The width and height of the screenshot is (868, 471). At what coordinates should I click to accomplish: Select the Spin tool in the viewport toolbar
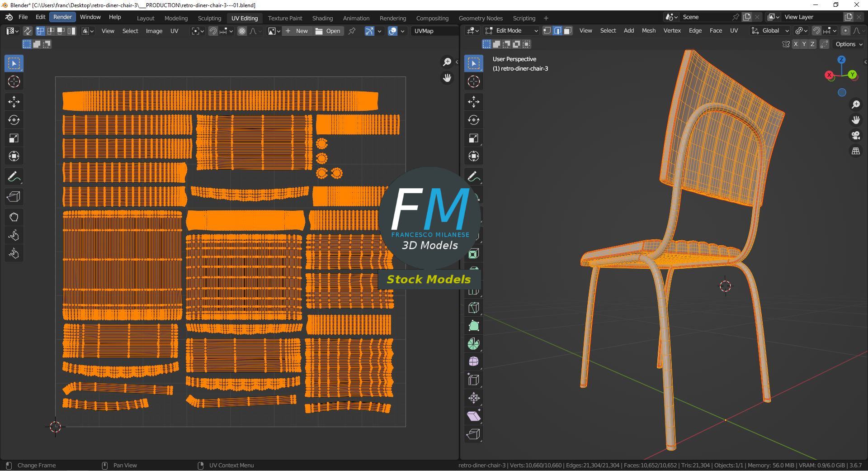coord(473,344)
